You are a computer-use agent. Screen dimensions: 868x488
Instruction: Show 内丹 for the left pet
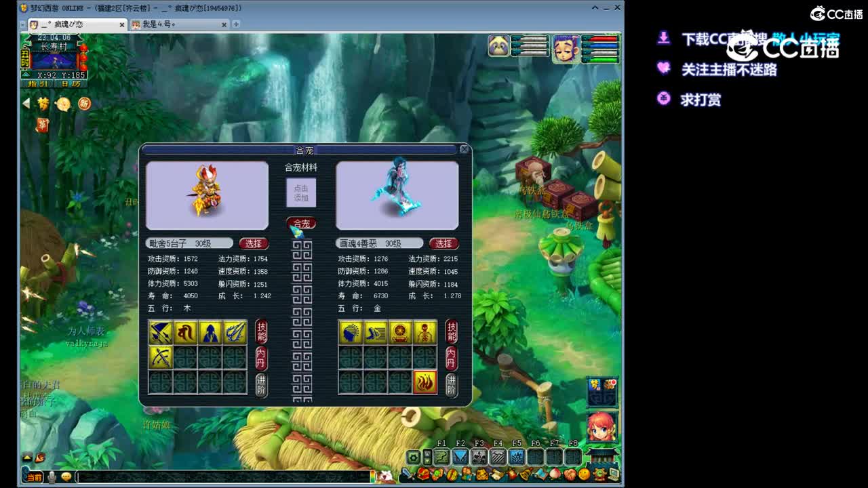(262, 358)
